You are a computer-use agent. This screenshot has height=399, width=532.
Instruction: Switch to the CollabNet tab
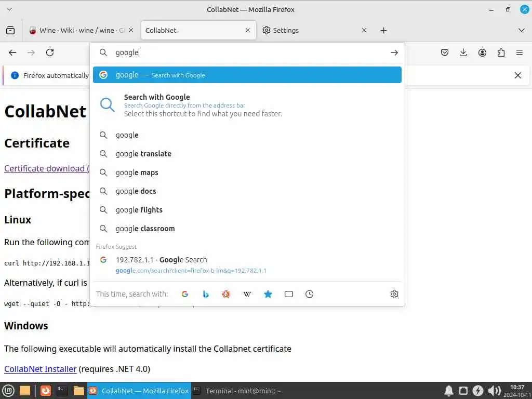click(x=198, y=30)
